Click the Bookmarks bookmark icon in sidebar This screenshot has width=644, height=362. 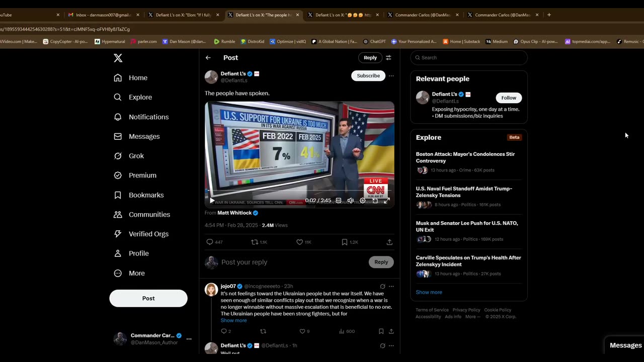[118, 195]
